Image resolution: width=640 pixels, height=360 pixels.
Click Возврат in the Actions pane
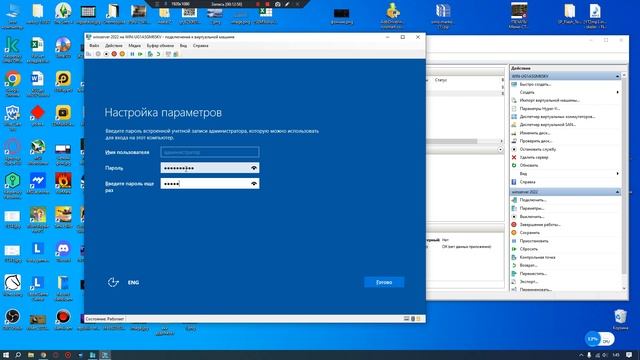coord(528,265)
